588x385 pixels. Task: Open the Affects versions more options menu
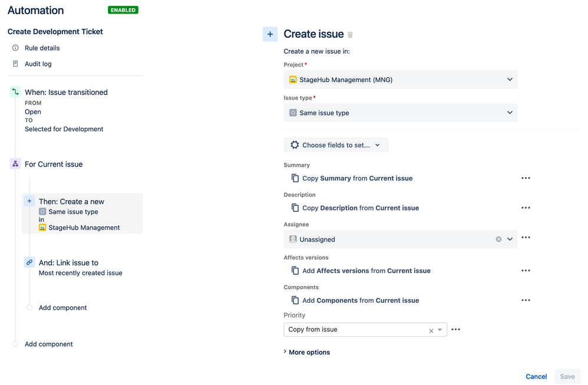pos(526,271)
